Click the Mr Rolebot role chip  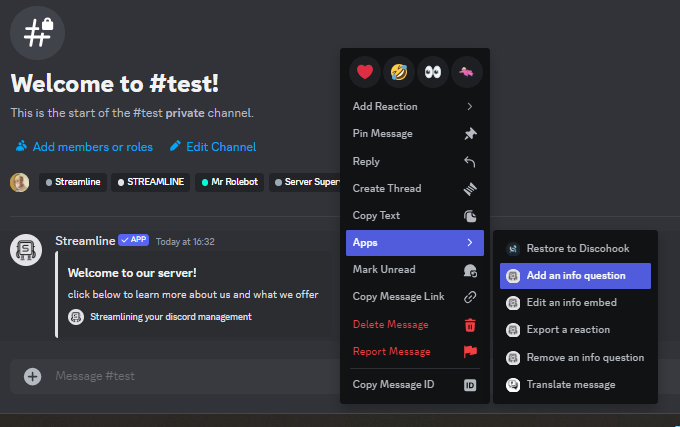232,183
